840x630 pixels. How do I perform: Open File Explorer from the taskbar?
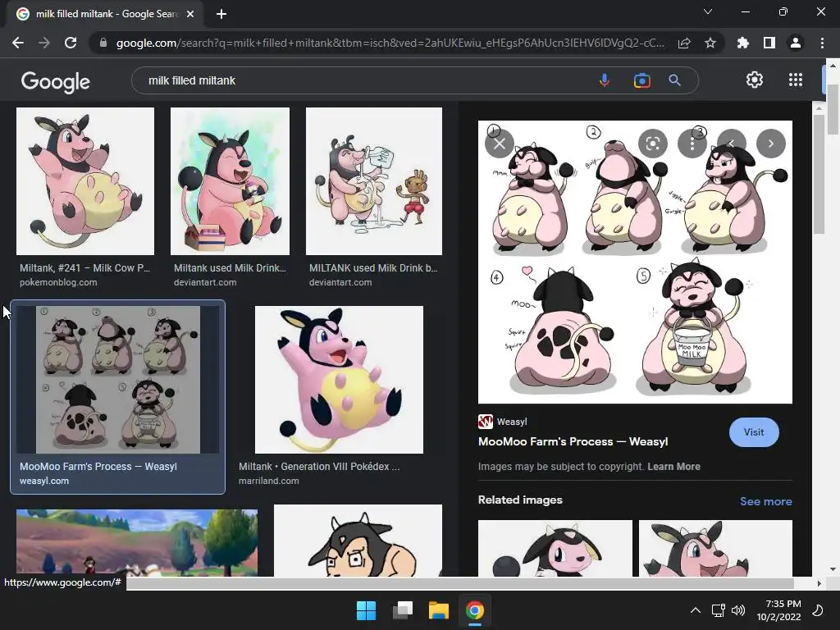click(x=438, y=610)
